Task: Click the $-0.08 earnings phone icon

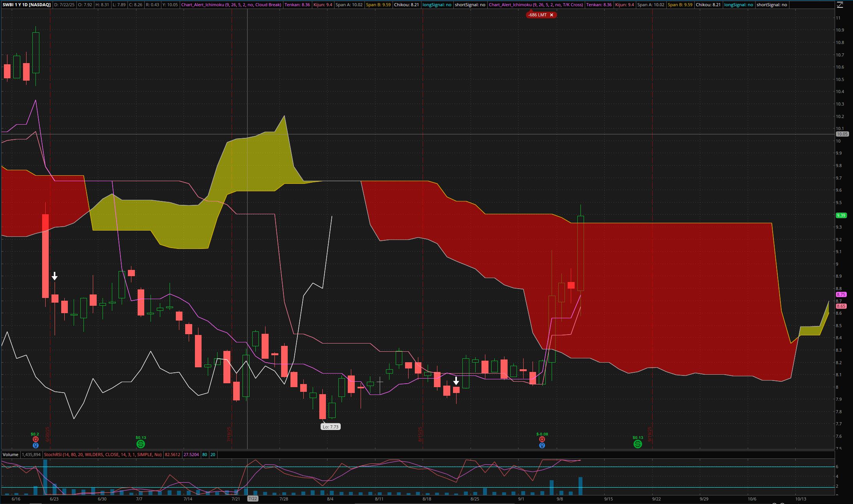Action: 542,439
